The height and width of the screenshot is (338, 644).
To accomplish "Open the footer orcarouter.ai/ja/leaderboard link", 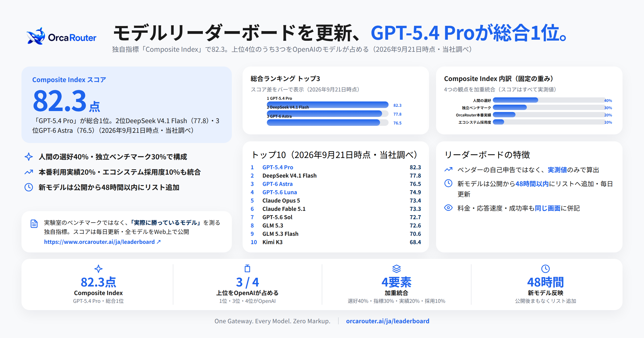I will click(387, 321).
